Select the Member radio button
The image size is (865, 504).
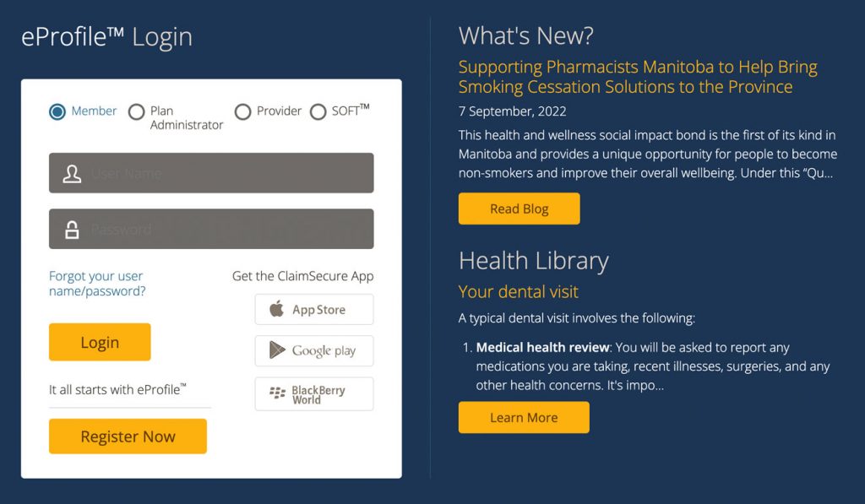coord(57,111)
